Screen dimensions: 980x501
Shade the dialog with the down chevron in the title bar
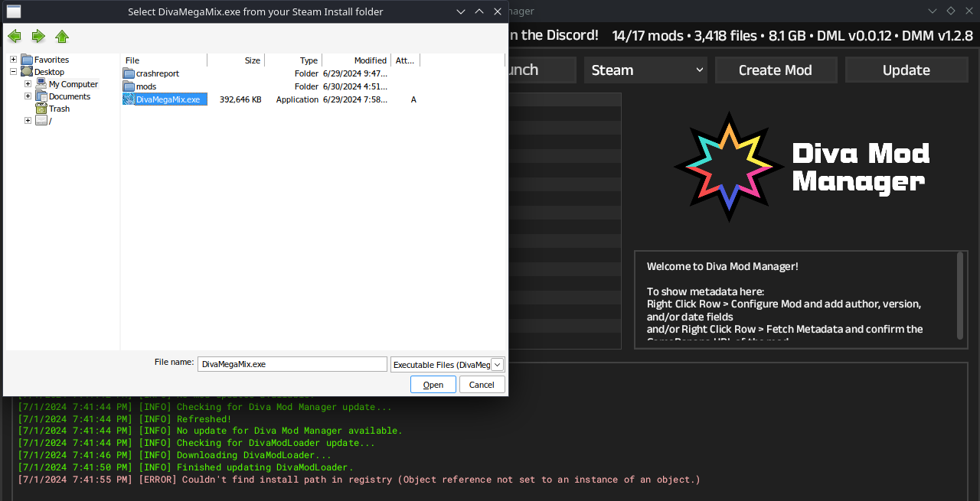click(460, 11)
